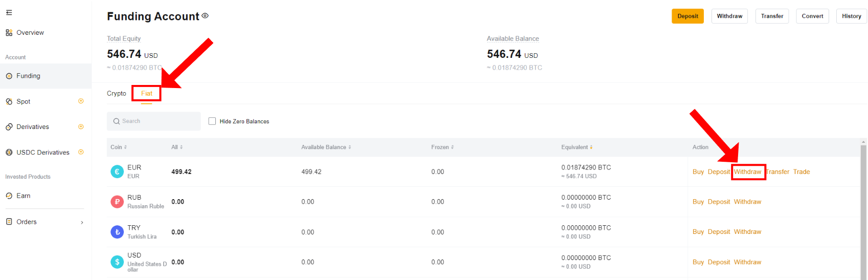The image size is (868, 280).
Task: Enable Hide Zero Balances checkbox
Action: pyautogui.click(x=212, y=121)
